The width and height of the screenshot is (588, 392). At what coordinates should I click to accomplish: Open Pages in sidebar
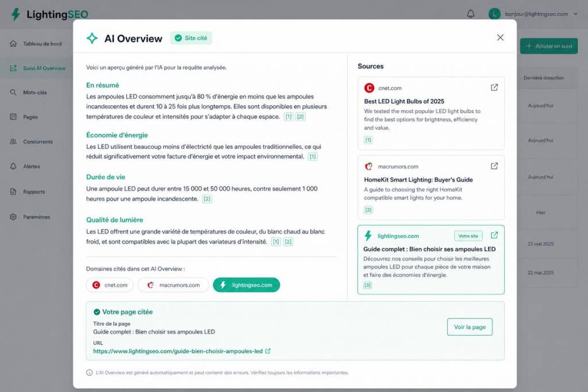pyautogui.click(x=36, y=117)
